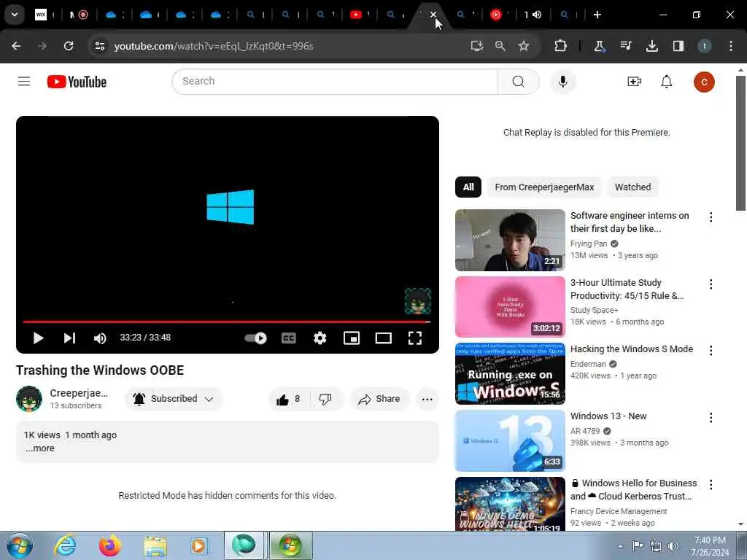This screenshot has width=747, height=560.
Task: Select the From CreeperjaegerMax chip
Action: point(544,187)
